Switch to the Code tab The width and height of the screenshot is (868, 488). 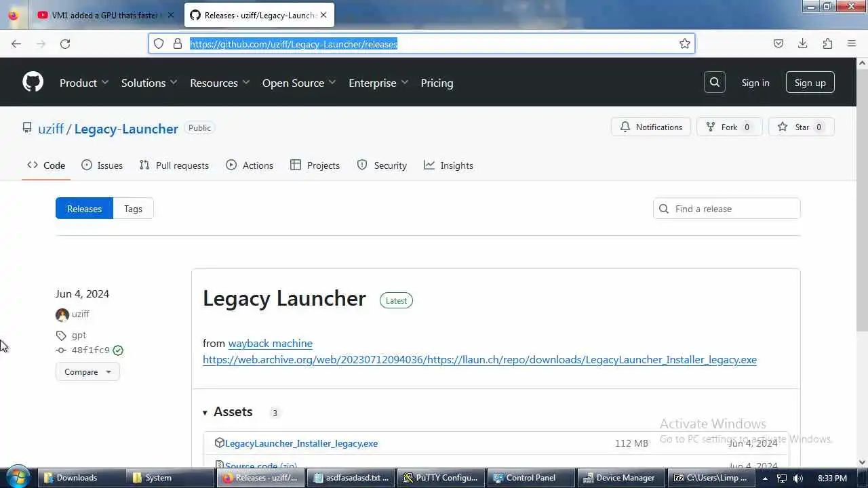click(x=46, y=165)
